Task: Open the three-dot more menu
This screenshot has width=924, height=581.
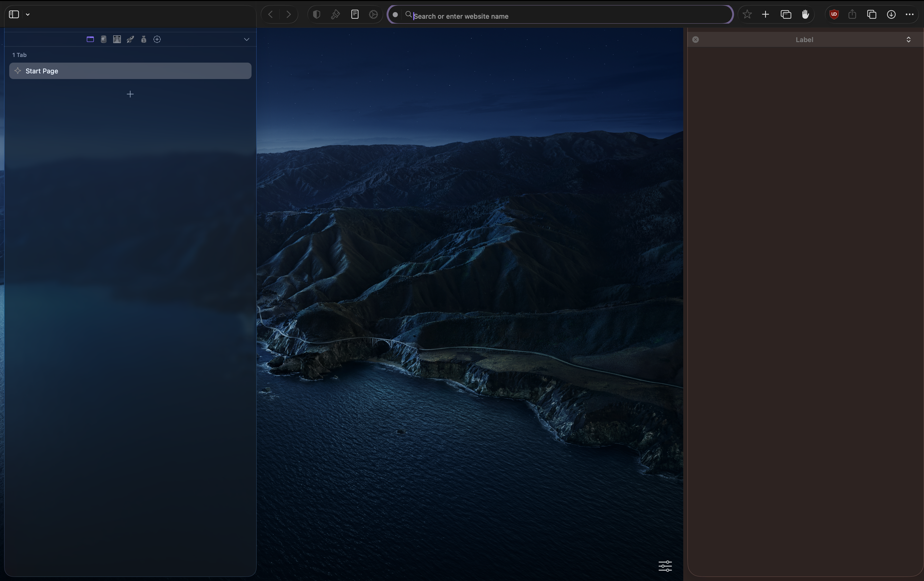Action: [x=909, y=15]
